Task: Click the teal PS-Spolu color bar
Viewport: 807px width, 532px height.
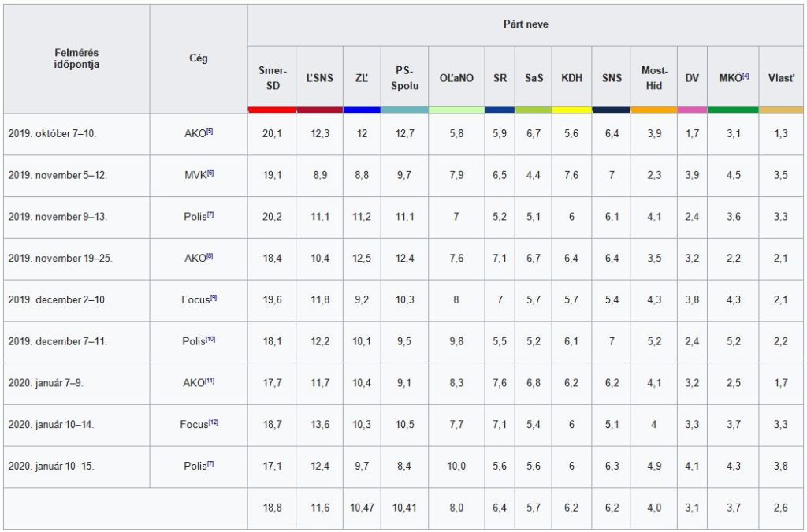Action: tap(404, 110)
